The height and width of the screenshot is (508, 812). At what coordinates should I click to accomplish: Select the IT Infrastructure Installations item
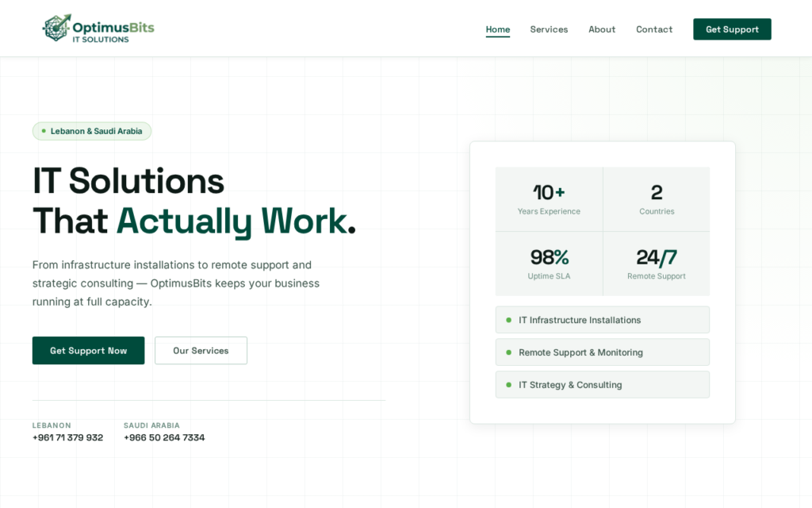[603, 320]
